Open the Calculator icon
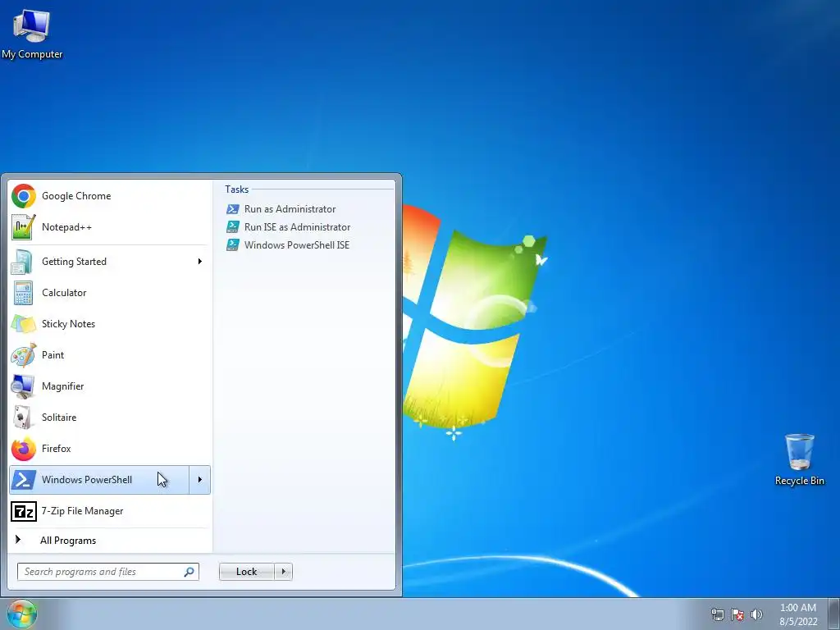840x630 pixels. [24, 293]
